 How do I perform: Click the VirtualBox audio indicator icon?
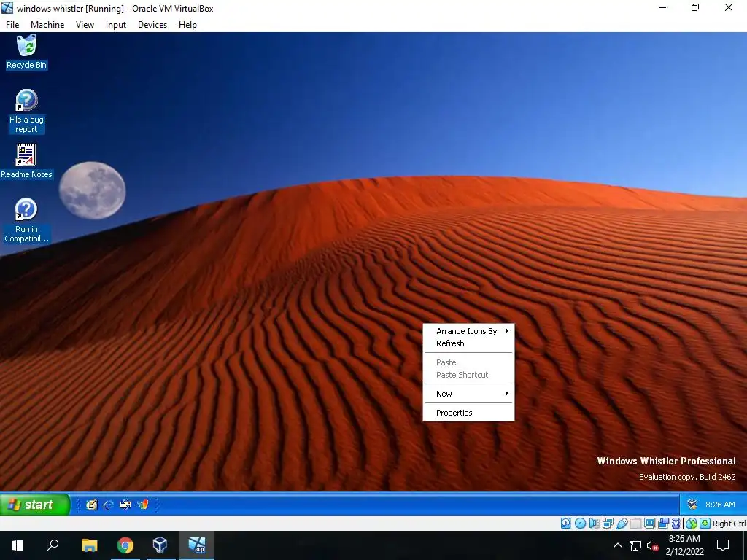[594, 524]
